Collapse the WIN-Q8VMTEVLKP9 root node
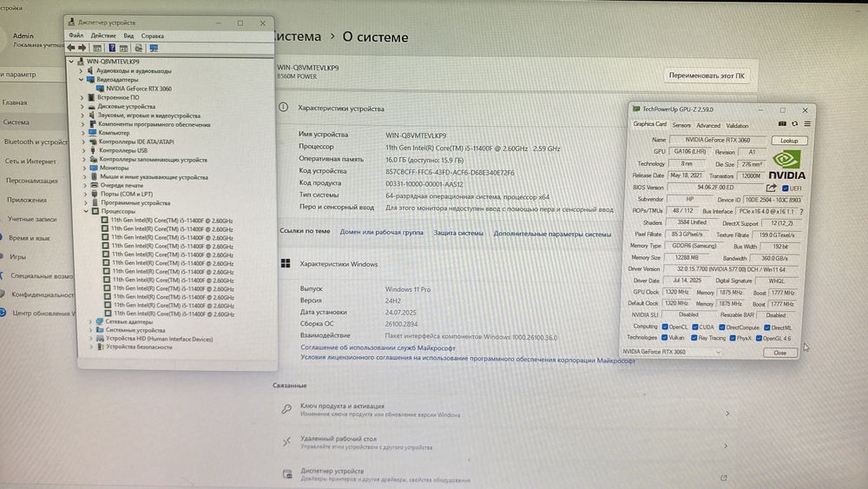This screenshot has width=868, height=489. click(71, 62)
